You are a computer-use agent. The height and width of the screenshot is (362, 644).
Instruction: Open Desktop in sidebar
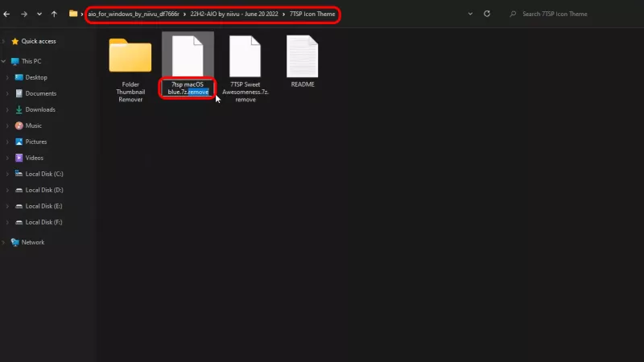pyautogui.click(x=36, y=77)
